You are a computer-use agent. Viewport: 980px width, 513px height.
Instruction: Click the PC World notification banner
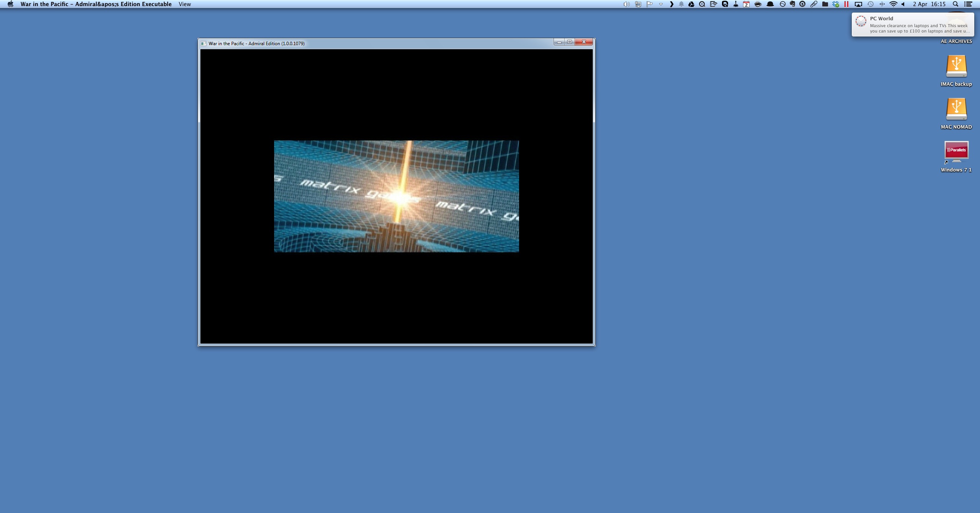[913, 25]
